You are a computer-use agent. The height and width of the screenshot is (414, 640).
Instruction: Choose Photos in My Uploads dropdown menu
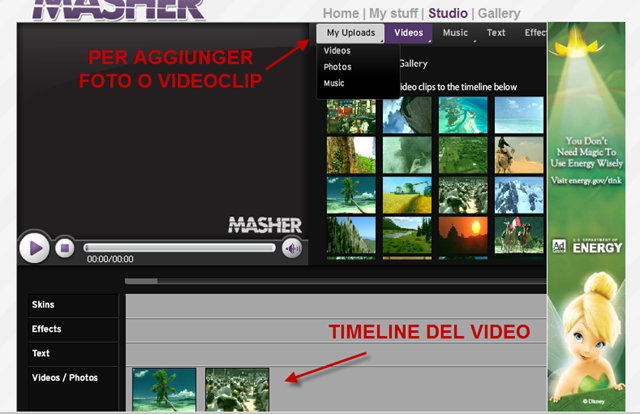coord(338,67)
